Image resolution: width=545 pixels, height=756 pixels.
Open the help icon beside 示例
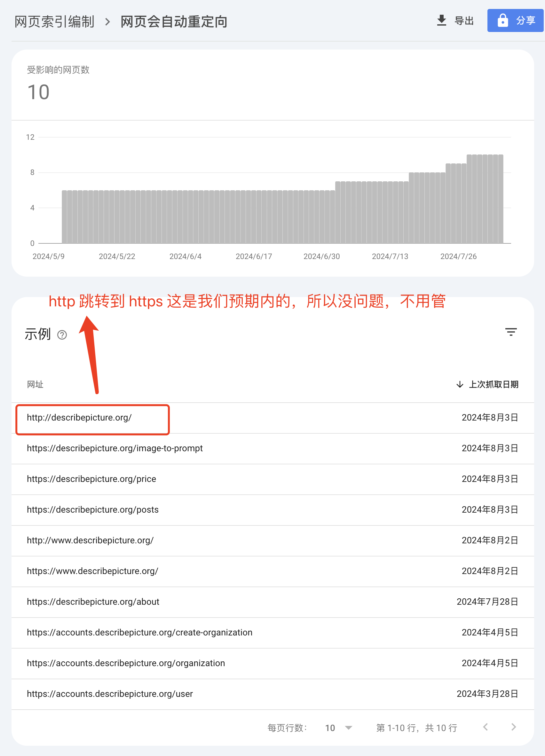(x=62, y=335)
